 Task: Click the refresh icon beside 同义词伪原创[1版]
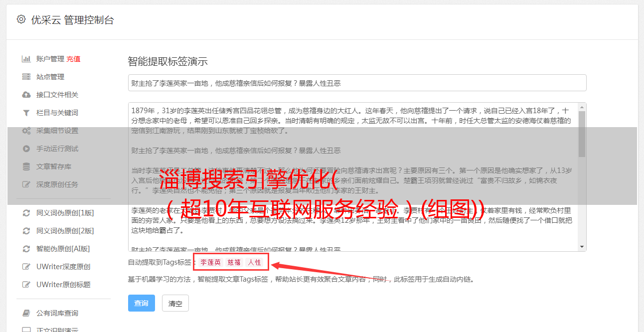(x=26, y=213)
